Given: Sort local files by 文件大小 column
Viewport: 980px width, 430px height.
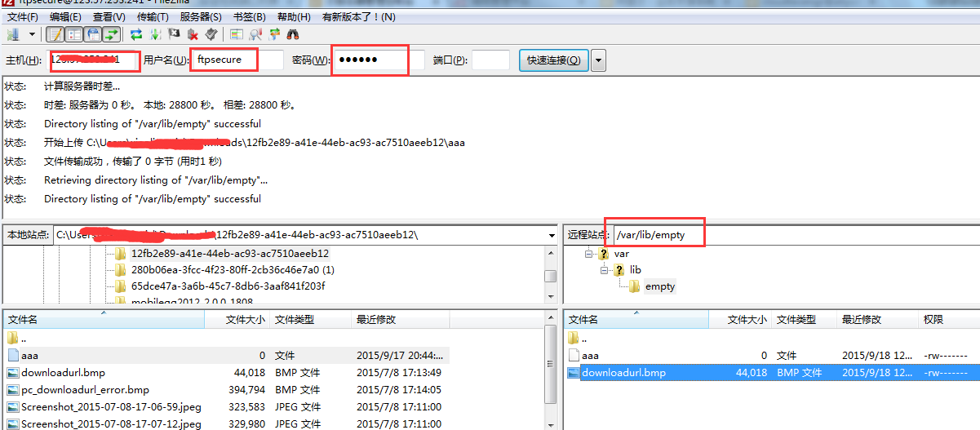Looking at the screenshot, I should coord(245,320).
